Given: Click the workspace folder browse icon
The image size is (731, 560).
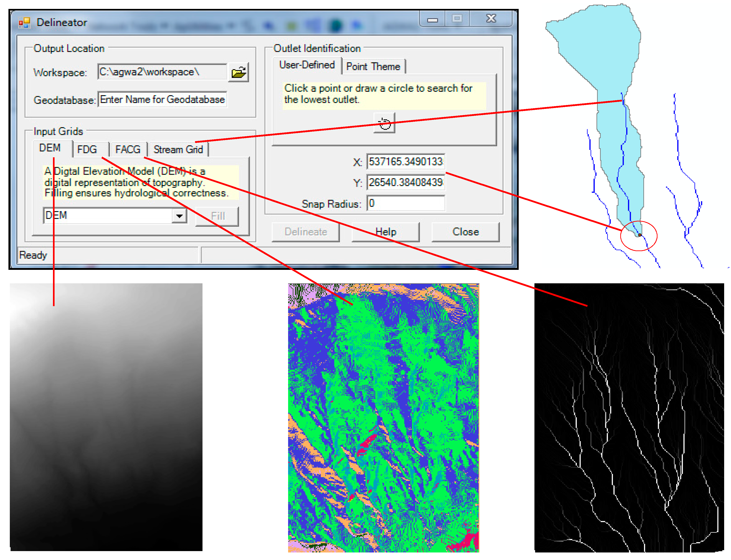Looking at the screenshot, I should (238, 72).
